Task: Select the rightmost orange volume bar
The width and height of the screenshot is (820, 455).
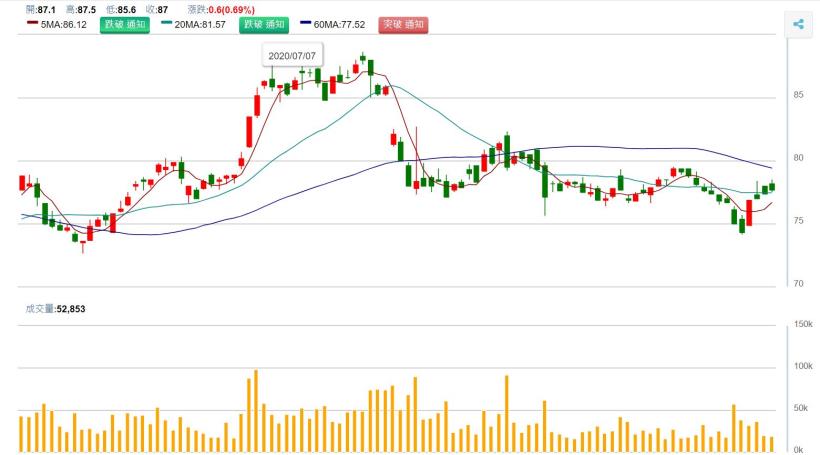Action: click(x=771, y=444)
